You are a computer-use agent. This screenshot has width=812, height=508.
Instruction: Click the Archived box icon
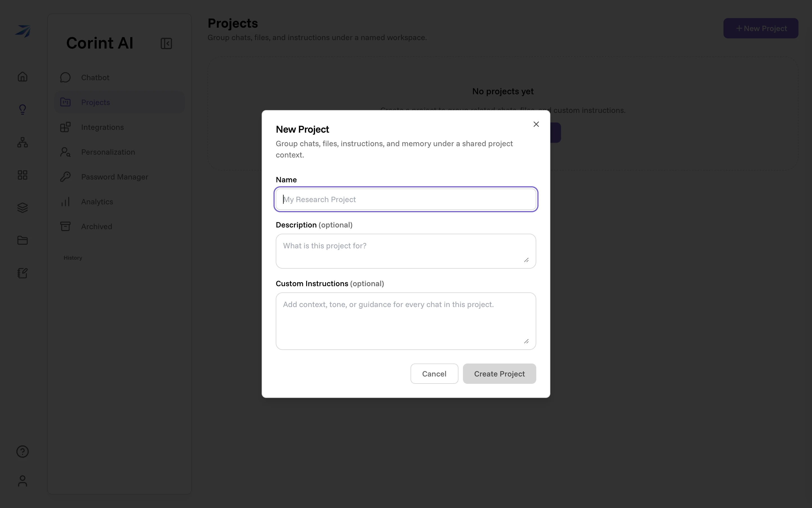tap(65, 226)
